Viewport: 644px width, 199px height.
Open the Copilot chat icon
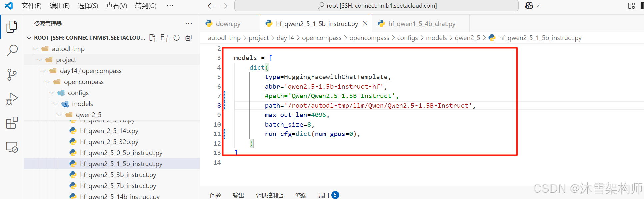[x=529, y=6]
